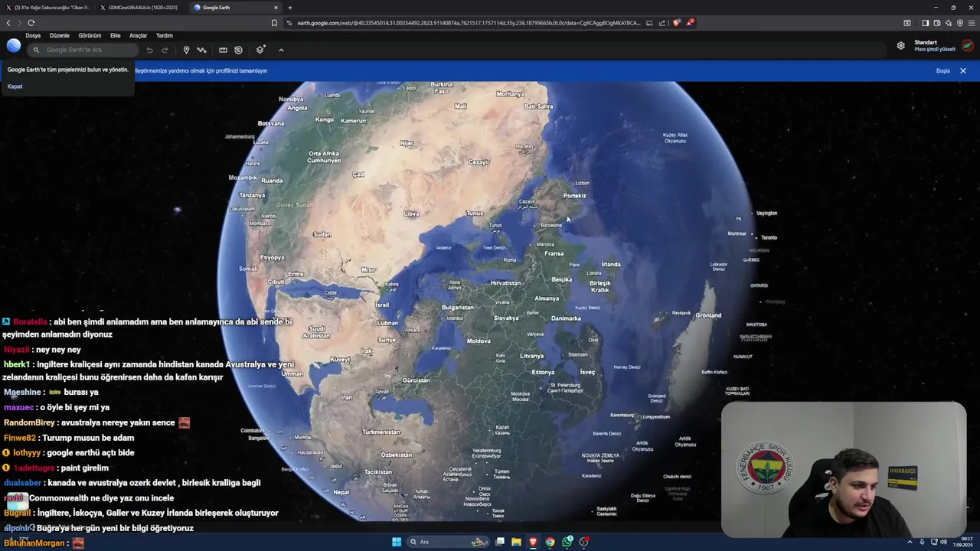Viewport: 980px width, 551px height.
Task: Dismiss the blue profile banner with X
Action: 963,70
